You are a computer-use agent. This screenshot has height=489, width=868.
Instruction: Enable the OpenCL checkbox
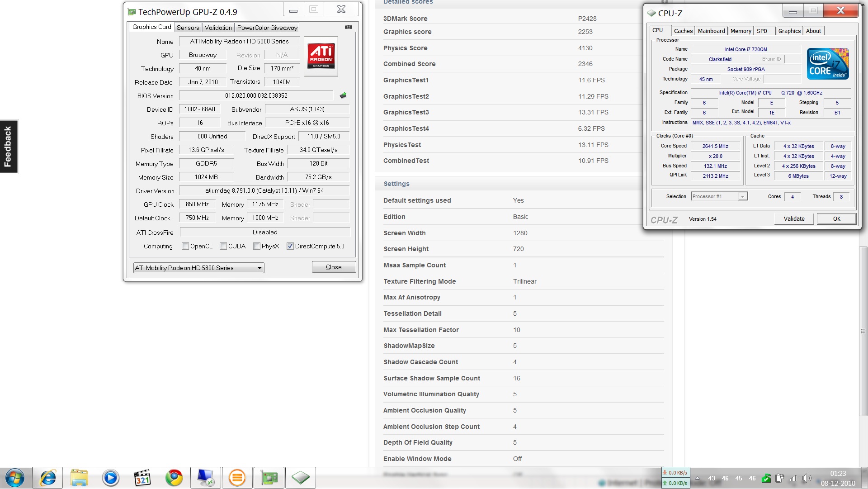185,246
